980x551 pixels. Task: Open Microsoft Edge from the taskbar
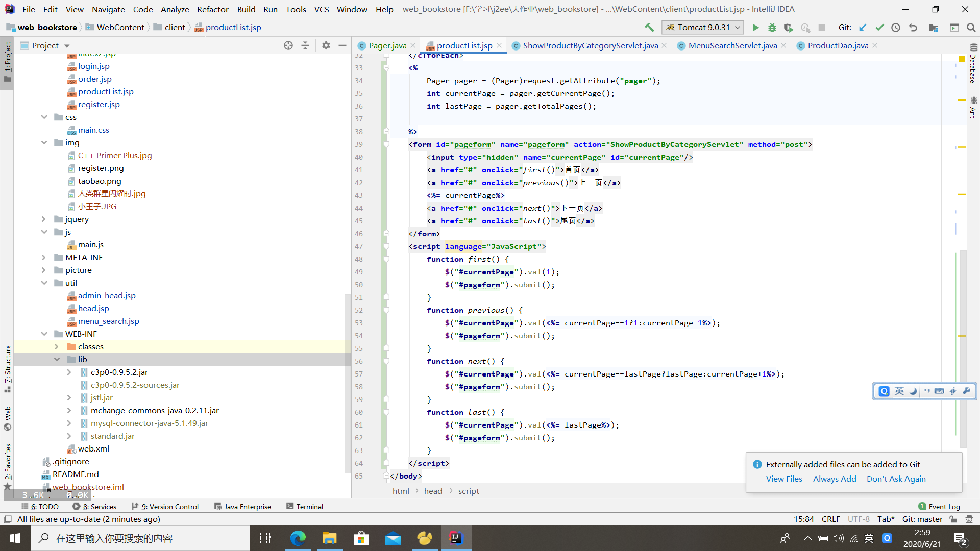click(298, 538)
